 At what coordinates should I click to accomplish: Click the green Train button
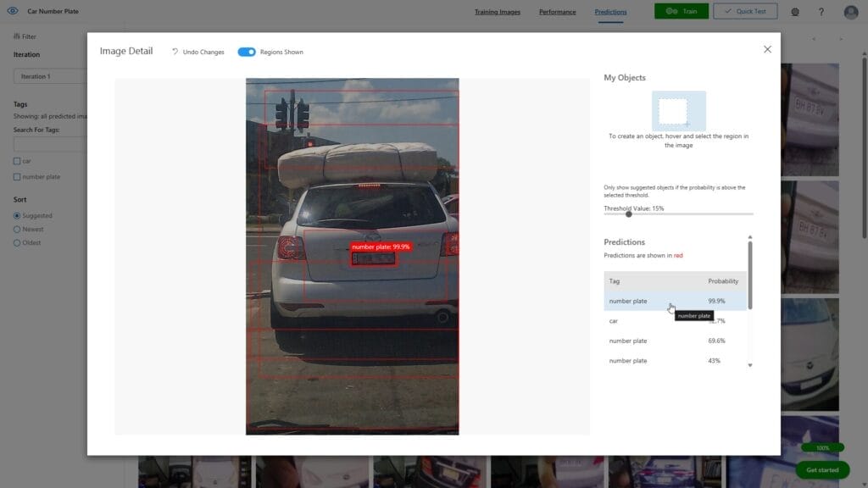click(x=682, y=11)
